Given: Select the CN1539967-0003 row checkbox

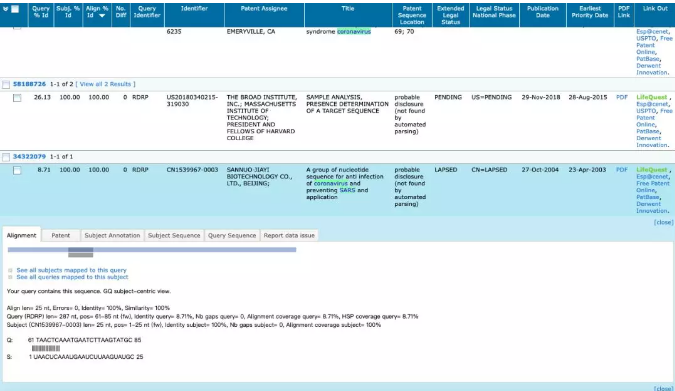Looking at the screenshot, I should tap(17, 171).
